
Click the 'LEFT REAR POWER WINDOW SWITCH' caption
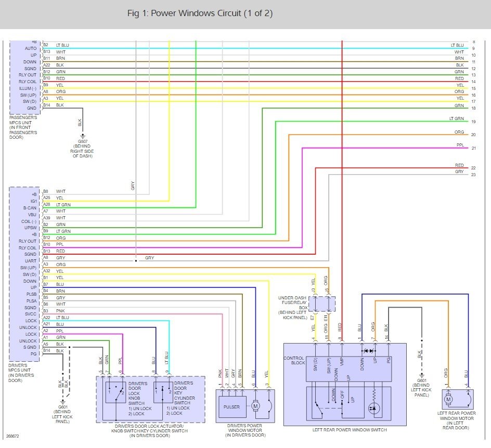[350, 430]
